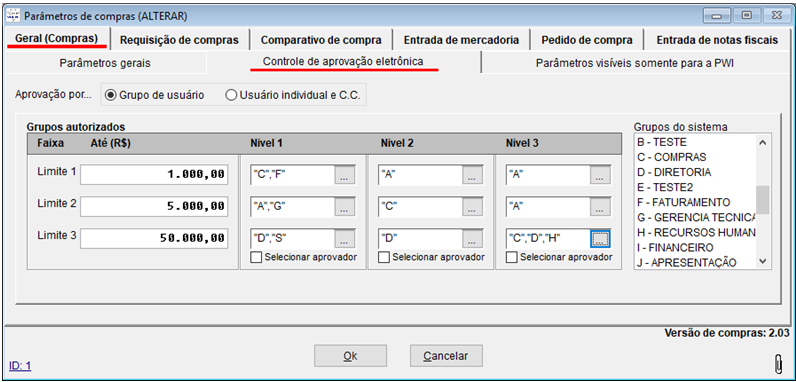
Task: Click Limite 3 value field 50.000,00
Action: [x=154, y=238]
